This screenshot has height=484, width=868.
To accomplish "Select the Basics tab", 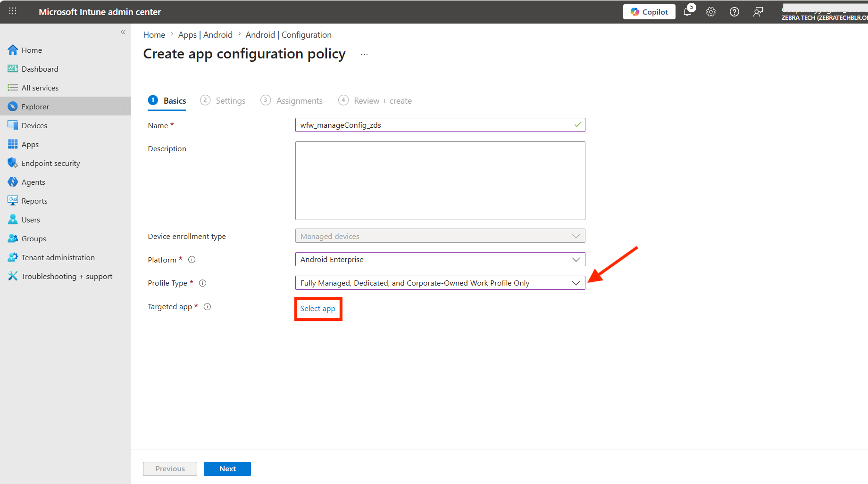I will point(167,101).
